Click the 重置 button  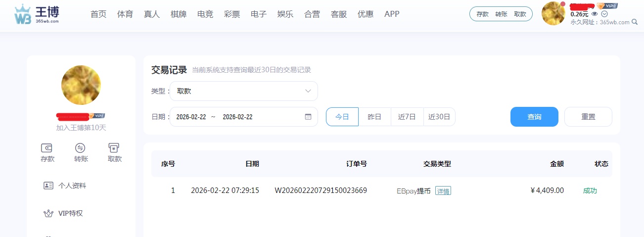pyautogui.click(x=588, y=117)
